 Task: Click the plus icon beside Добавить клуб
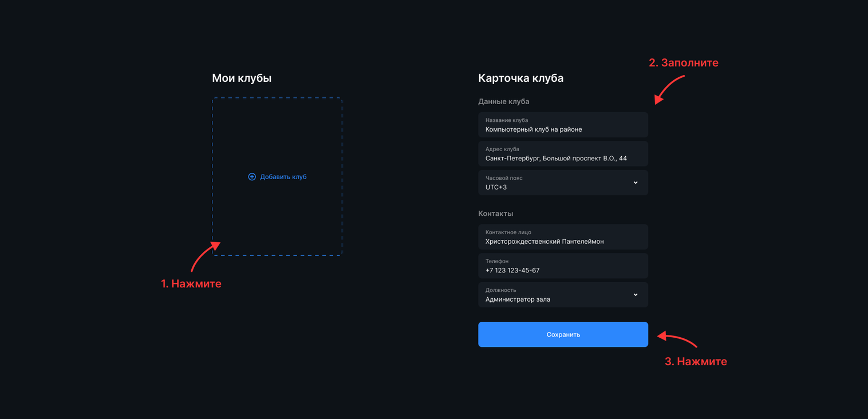point(252,177)
